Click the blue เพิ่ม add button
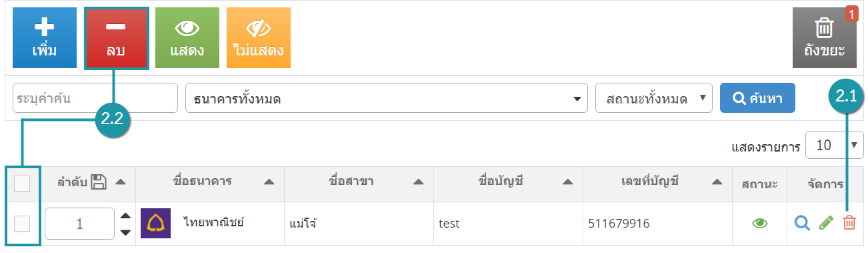 coord(45,38)
